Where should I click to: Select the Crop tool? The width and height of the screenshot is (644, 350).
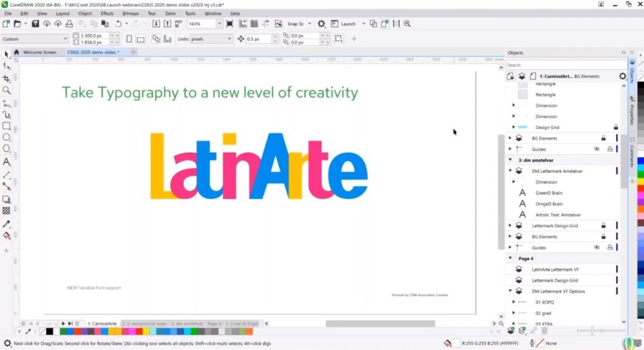(6, 78)
